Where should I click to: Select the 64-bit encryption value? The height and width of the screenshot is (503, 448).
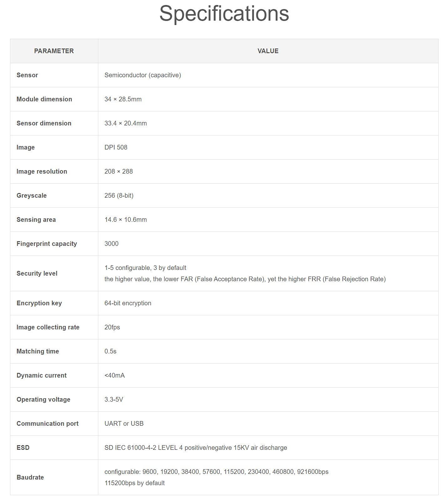pos(128,303)
